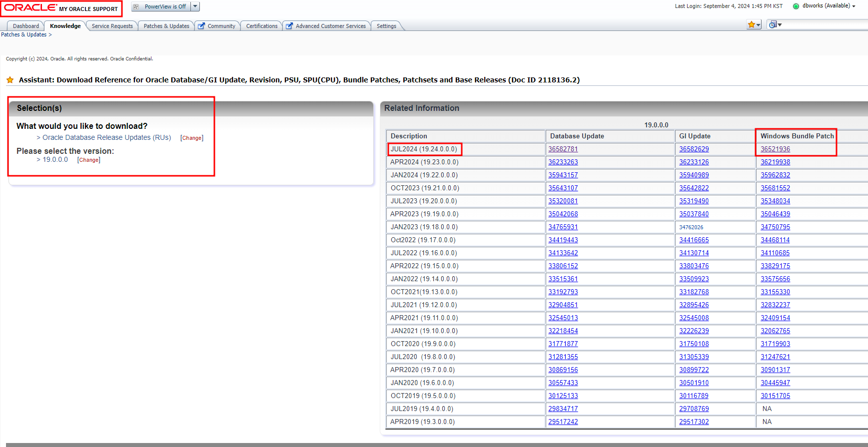This screenshot has width=868, height=447.
Task: Open the Dashboard tab
Action: 26,26
